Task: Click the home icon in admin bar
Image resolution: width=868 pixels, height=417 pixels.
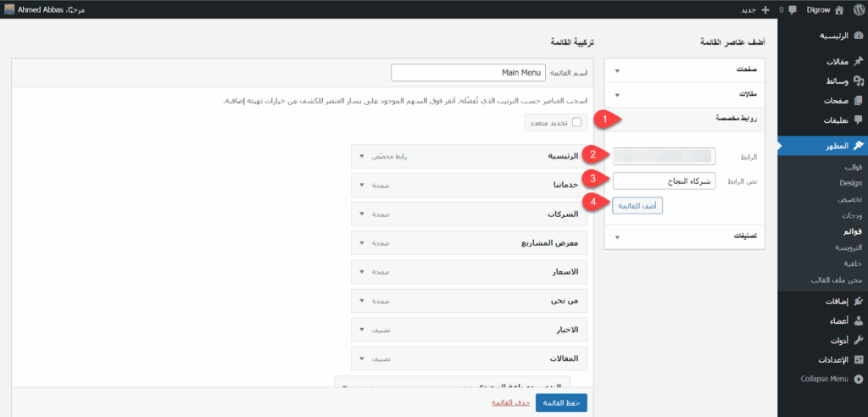Action: tap(856, 10)
